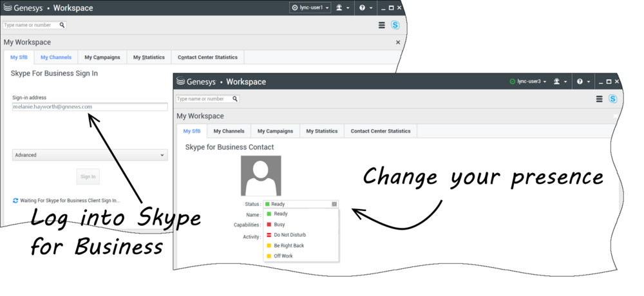Click the Skype icon in back window
Image resolution: width=644 pixels, height=296 pixels.
tap(395, 25)
